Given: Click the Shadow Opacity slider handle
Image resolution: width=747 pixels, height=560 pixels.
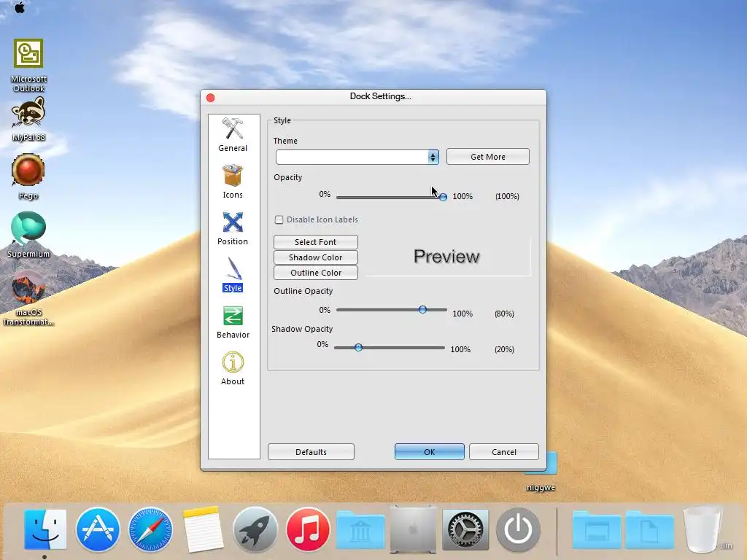Looking at the screenshot, I should tap(358, 348).
